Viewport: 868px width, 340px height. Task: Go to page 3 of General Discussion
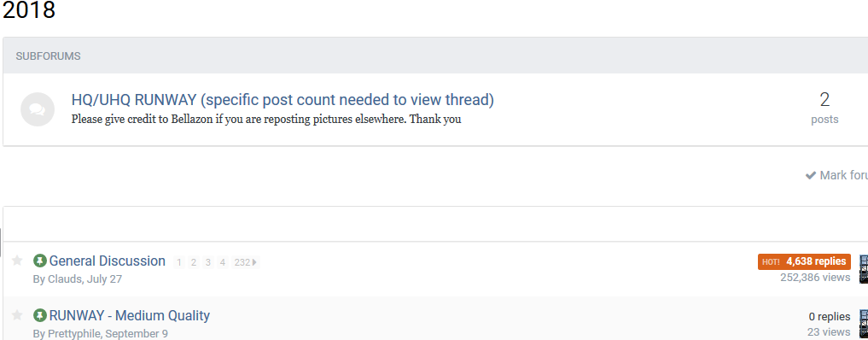[x=207, y=262]
